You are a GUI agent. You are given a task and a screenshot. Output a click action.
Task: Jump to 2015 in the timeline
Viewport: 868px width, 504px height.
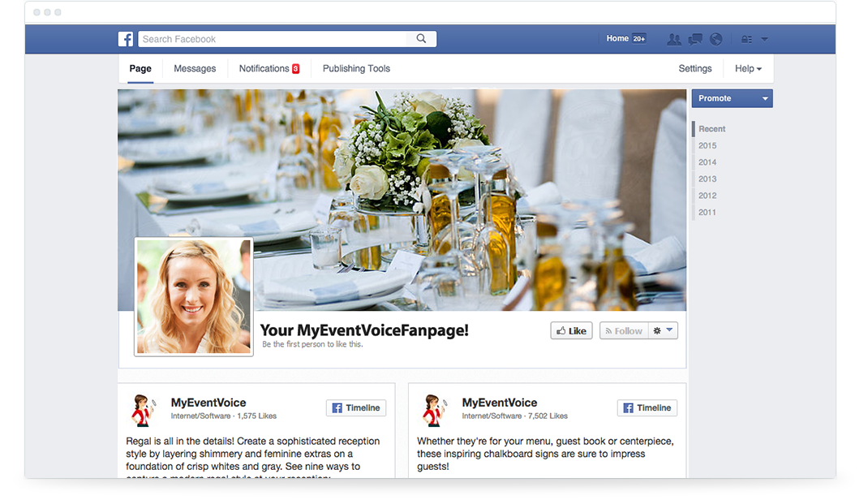point(707,145)
